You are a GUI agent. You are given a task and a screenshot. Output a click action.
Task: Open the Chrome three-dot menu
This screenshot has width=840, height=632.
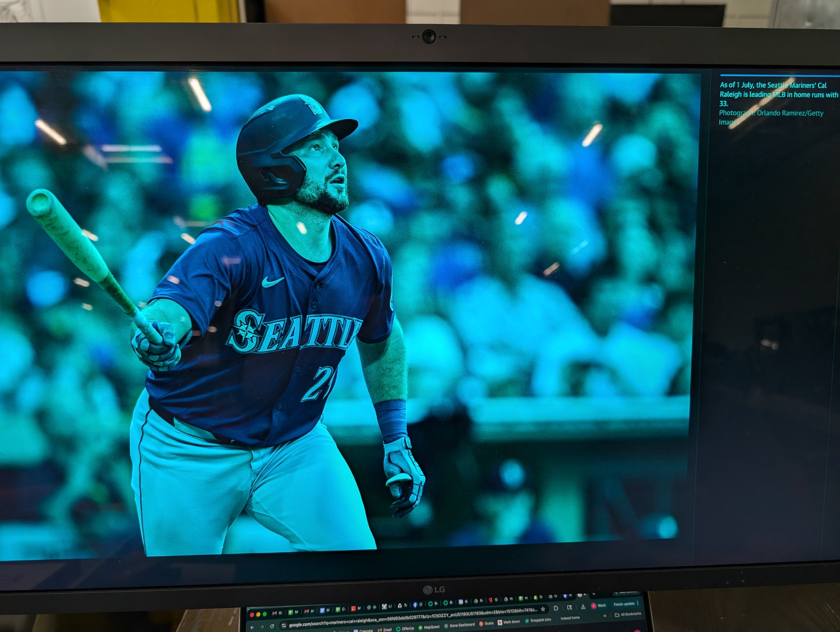click(x=638, y=603)
